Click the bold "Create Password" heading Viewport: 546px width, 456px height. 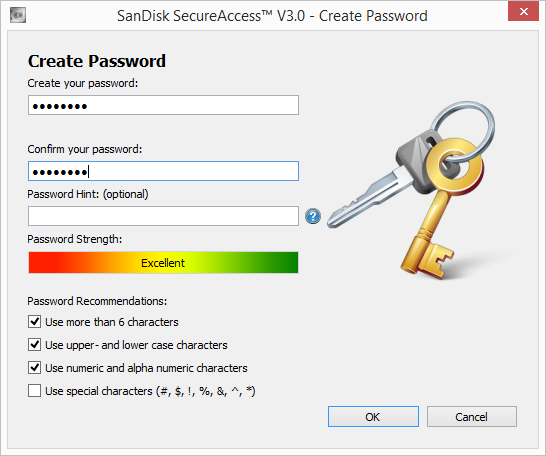click(97, 61)
